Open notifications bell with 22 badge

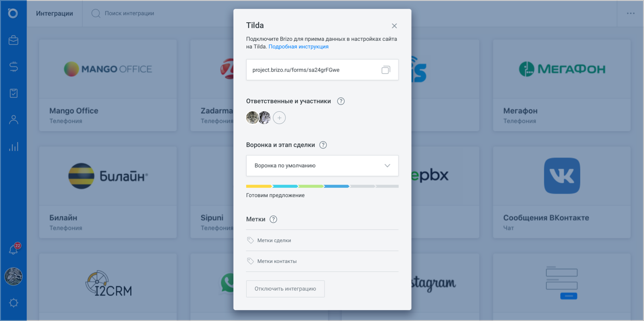[14, 249]
